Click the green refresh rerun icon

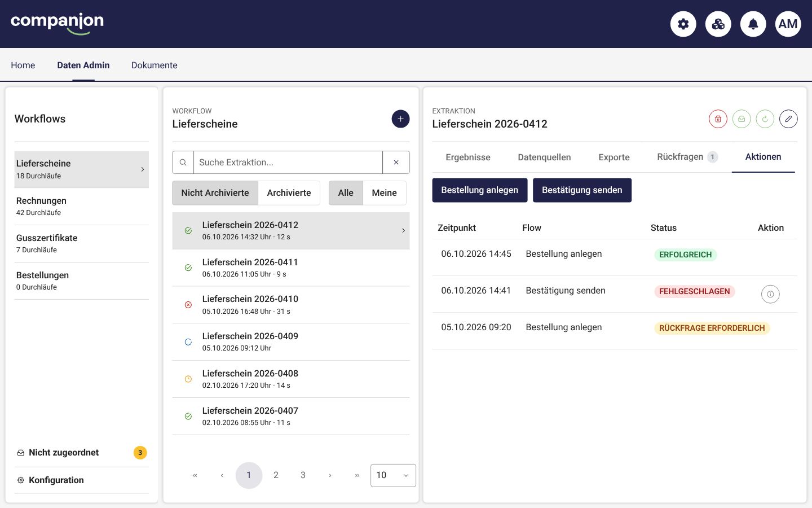tap(765, 119)
